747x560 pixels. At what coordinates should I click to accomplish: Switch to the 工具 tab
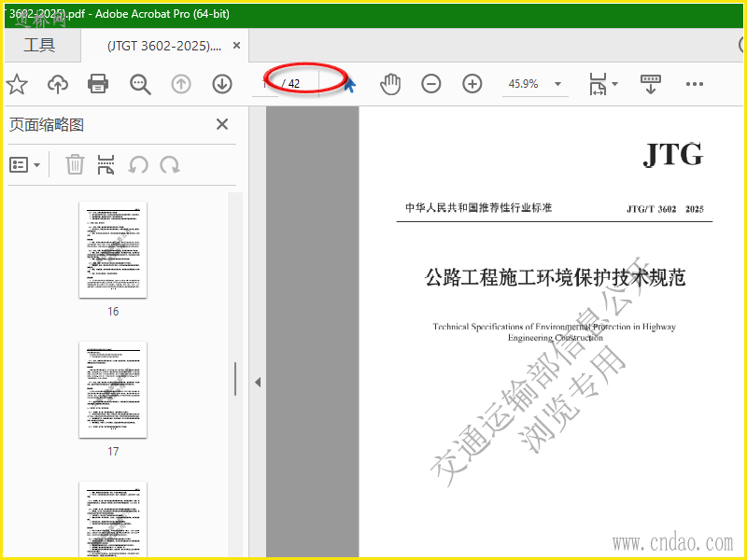(39, 45)
